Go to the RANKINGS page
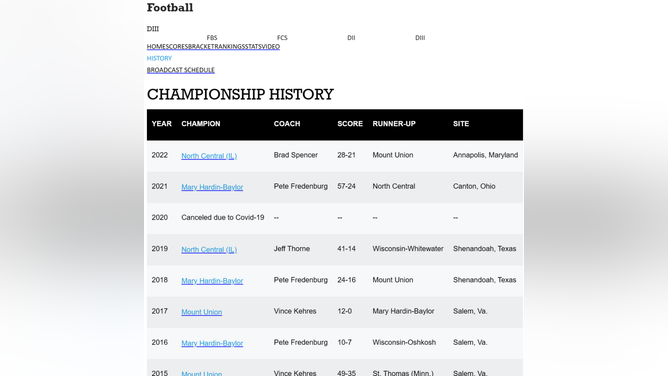This screenshot has height=376, width=668. (227, 46)
